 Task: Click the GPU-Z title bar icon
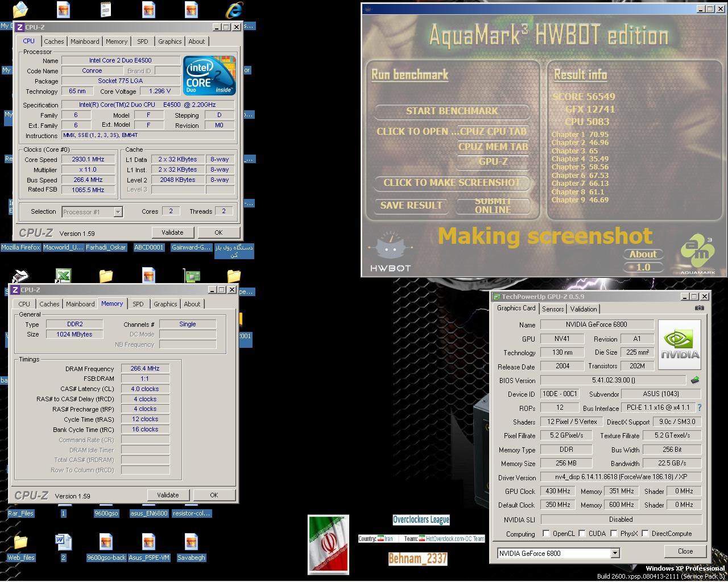(x=496, y=297)
